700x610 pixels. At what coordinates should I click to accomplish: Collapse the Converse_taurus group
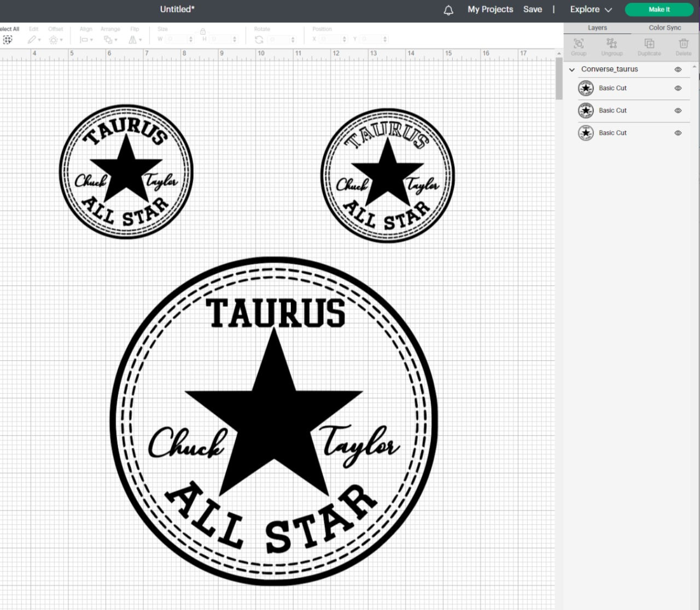(572, 69)
